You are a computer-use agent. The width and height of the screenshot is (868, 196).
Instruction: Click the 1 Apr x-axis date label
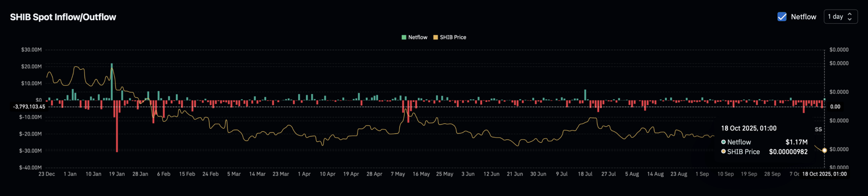coord(304,174)
